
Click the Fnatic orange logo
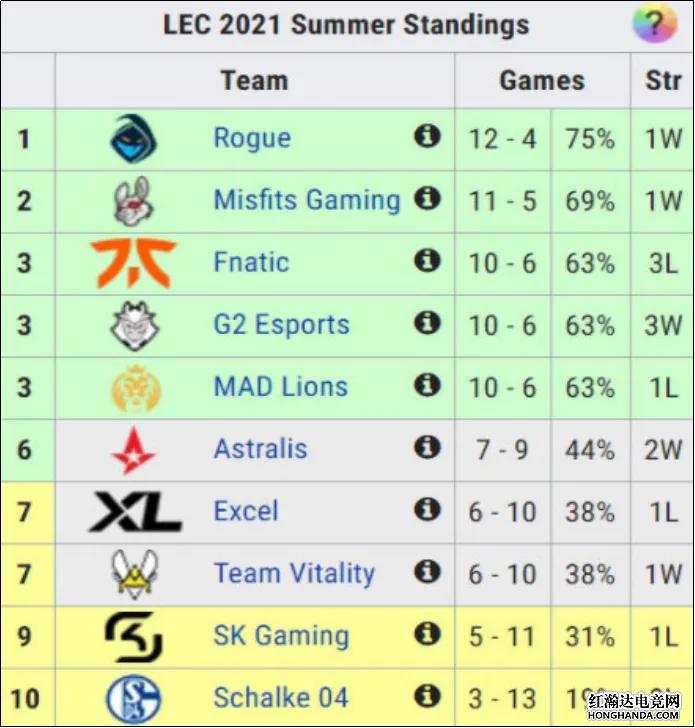coord(134,263)
